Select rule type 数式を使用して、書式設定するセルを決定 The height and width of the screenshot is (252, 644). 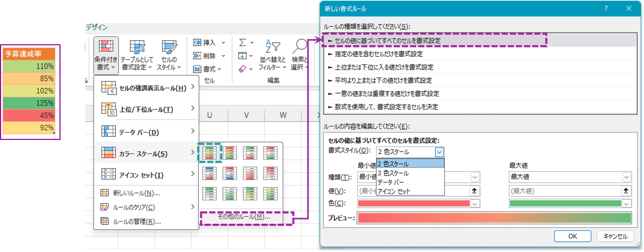coord(386,107)
